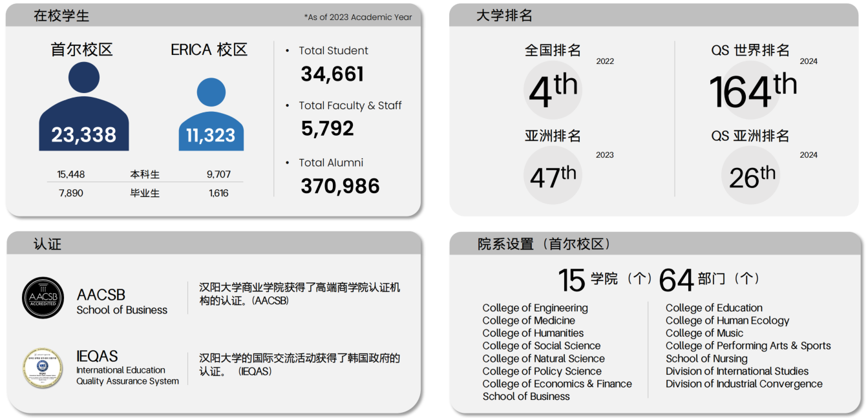Click the "15 学院" college count
The image size is (868, 418).
pos(605,279)
